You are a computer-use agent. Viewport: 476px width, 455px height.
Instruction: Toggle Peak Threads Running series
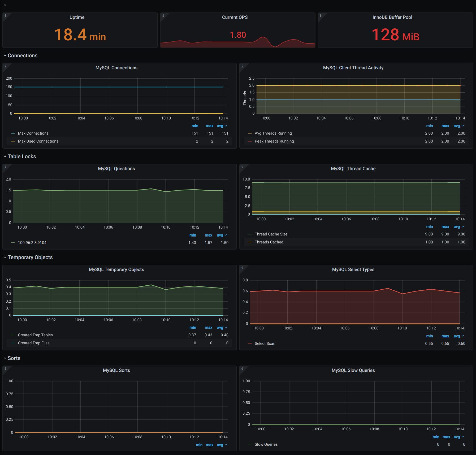coord(274,141)
